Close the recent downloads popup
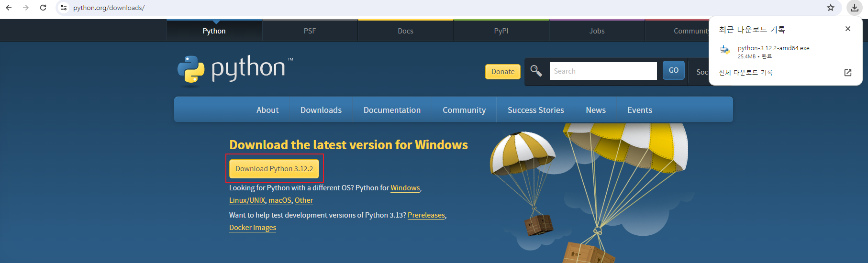Screen dimensions: 868x263 848,29
